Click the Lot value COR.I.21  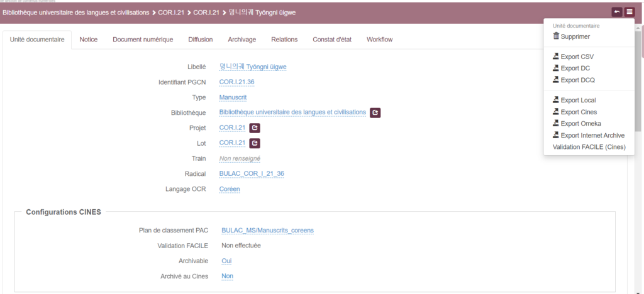tap(232, 143)
